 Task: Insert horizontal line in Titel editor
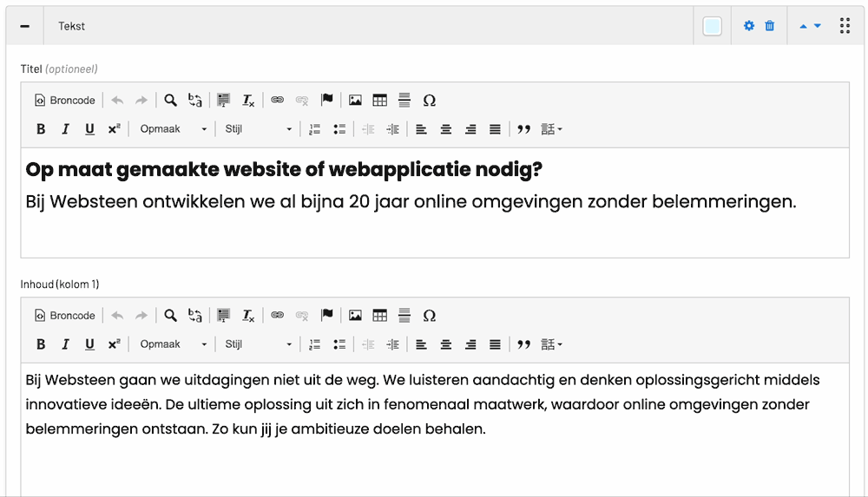coord(404,100)
